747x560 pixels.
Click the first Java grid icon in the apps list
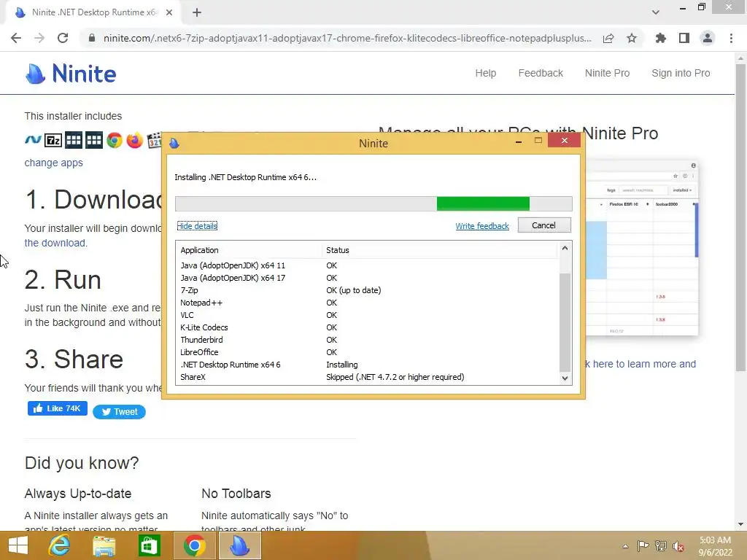tap(74, 141)
